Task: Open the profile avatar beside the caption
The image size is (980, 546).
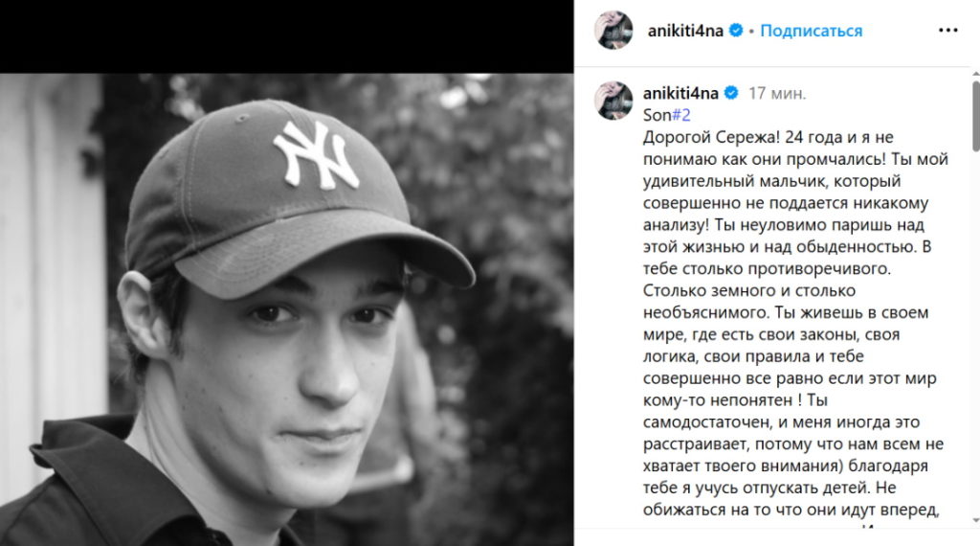Action: (613, 100)
